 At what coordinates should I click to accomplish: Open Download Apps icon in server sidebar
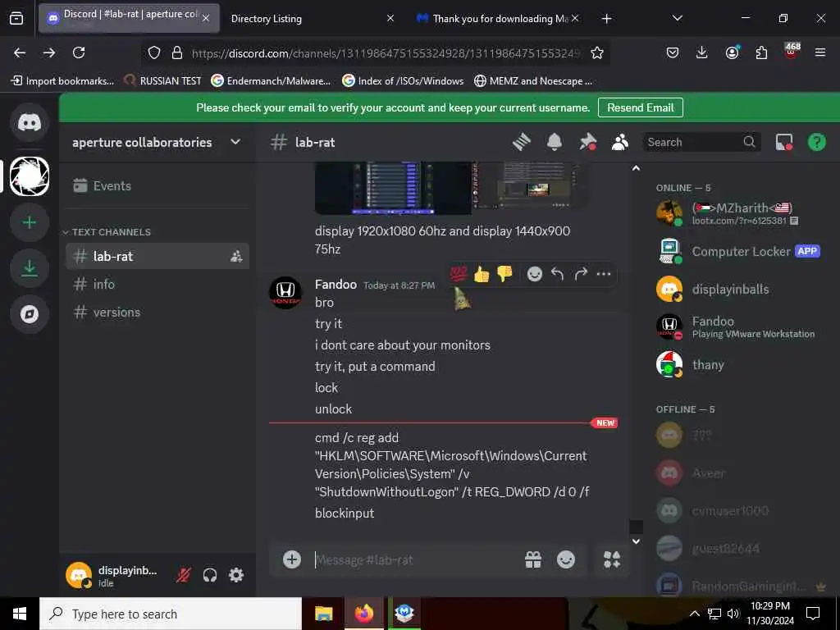tap(30, 268)
